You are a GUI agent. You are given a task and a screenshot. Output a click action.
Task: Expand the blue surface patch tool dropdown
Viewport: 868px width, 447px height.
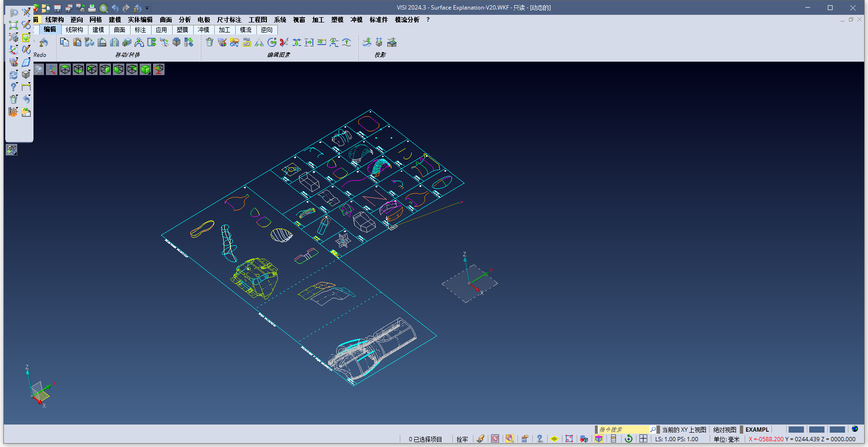coord(26,62)
